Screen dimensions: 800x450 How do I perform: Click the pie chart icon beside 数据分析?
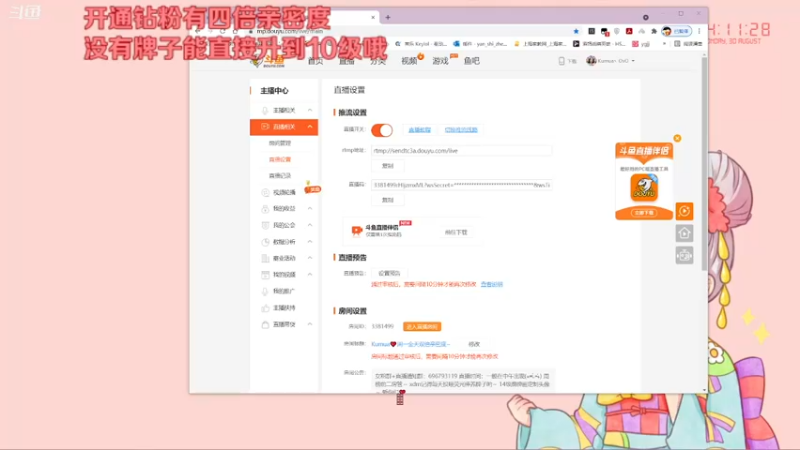point(265,242)
